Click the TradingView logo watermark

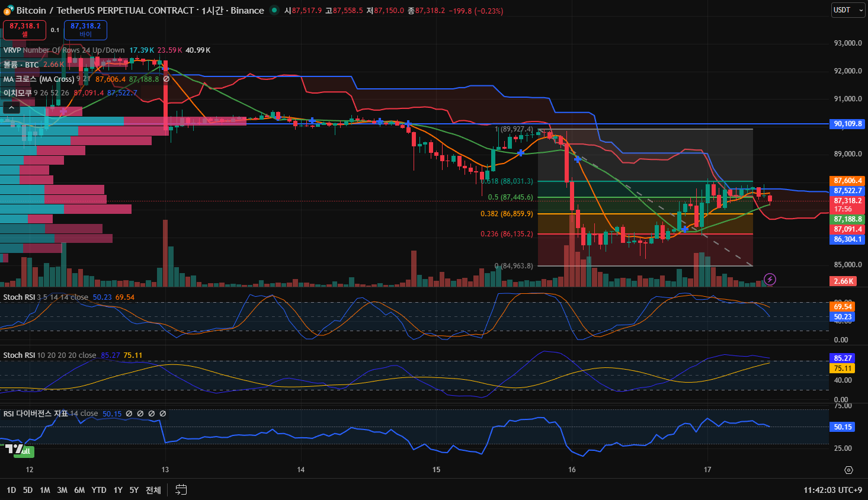[19, 450]
